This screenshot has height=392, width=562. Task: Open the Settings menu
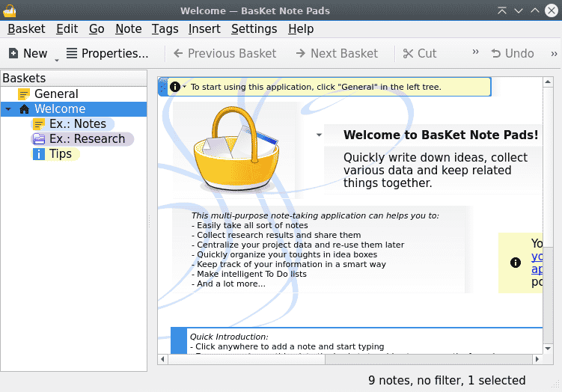[x=254, y=28]
